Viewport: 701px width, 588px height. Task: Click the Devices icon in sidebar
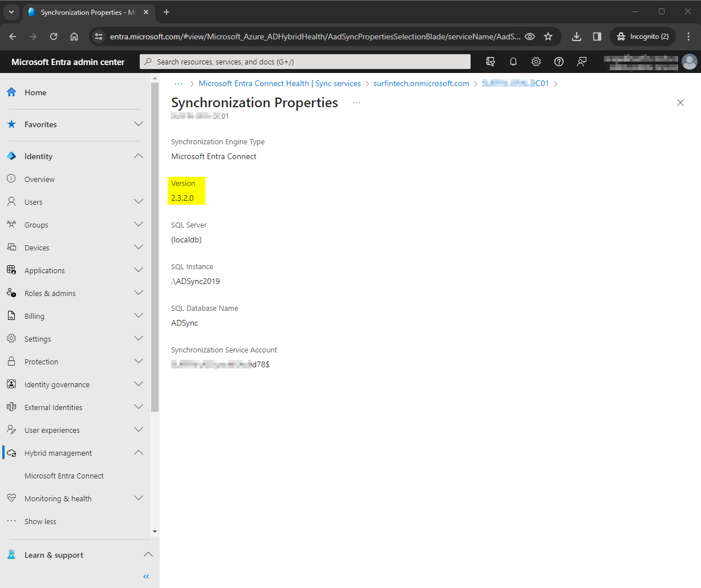tap(11, 248)
